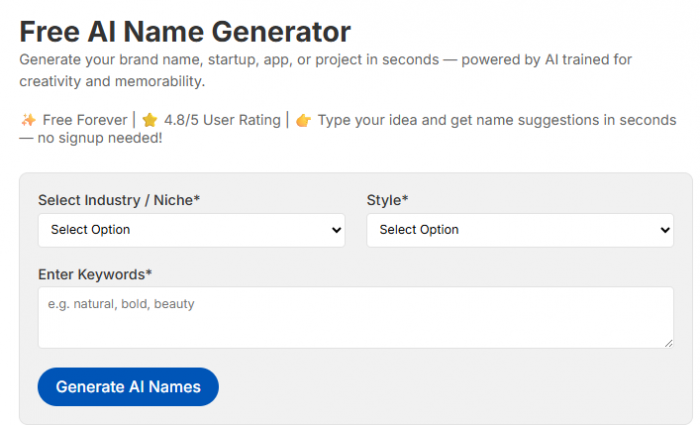Click the chevron arrow on the Style dropdown
Viewport: 700px width, 425px height.
coord(664,230)
